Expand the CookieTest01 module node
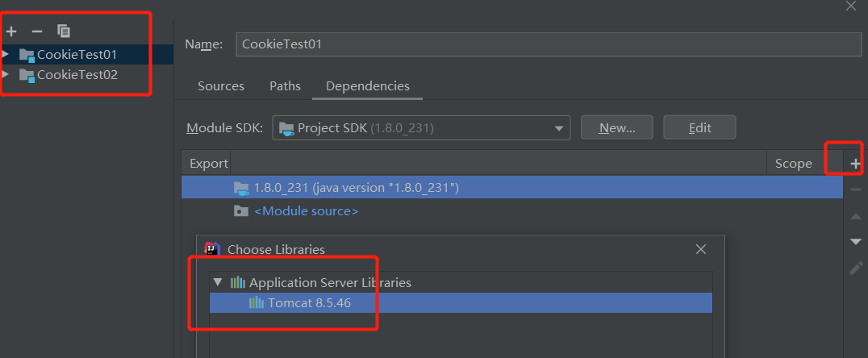Image resolution: width=868 pixels, height=358 pixels. [6, 55]
